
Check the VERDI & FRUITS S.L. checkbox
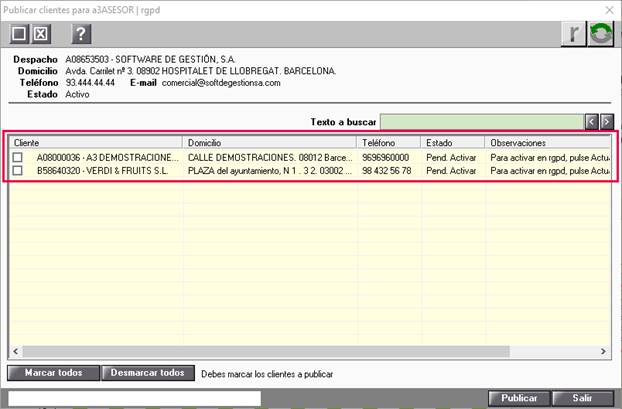click(17, 171)
